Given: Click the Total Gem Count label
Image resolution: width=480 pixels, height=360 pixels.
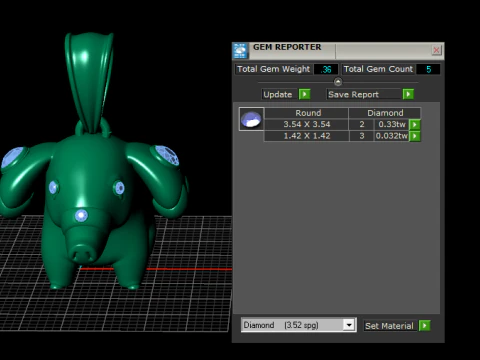Looking at the screenshot, I should tap(378, 69).
